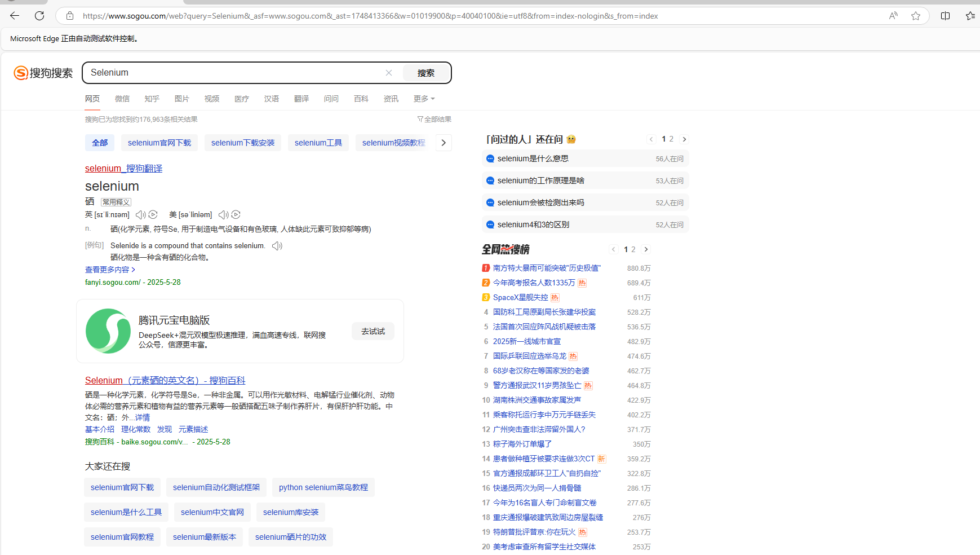Play British slow pronunciation of selenium
This screenshot has width=980, height=555.
pos(153,215)
